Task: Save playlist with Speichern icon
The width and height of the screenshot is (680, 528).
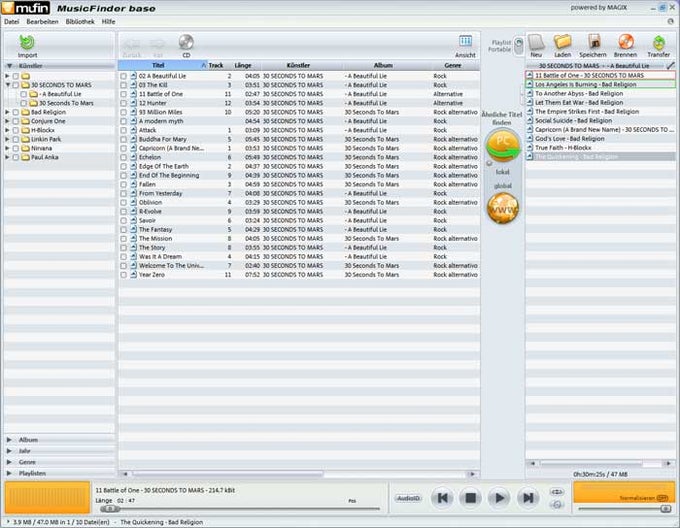Action: click(x=593, y=42)
